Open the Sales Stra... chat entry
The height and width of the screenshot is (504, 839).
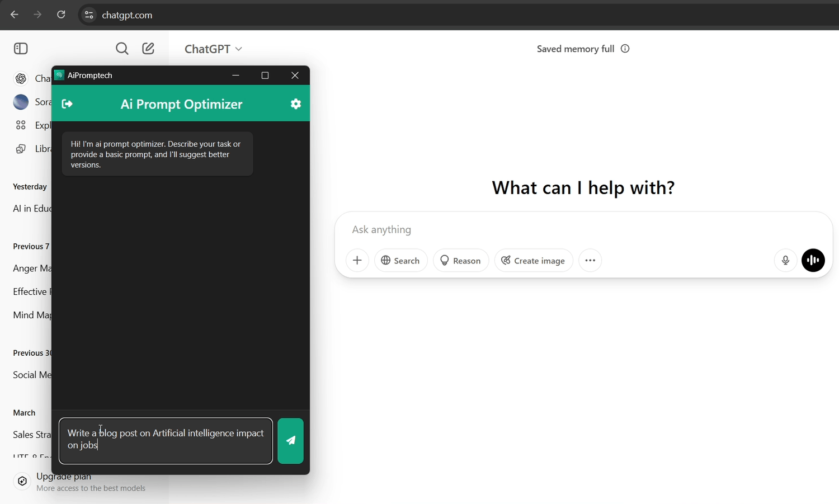click(32, 435)
